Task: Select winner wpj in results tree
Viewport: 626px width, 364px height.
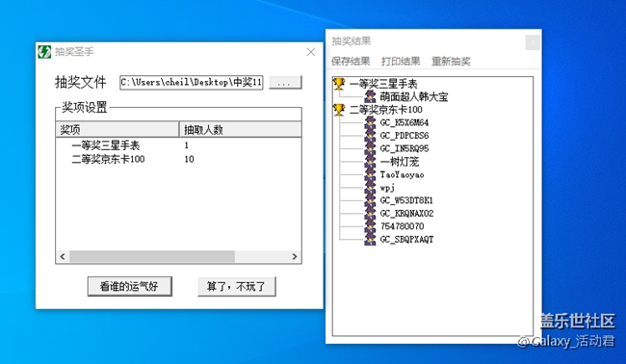Action: click(x=387, y=187)
